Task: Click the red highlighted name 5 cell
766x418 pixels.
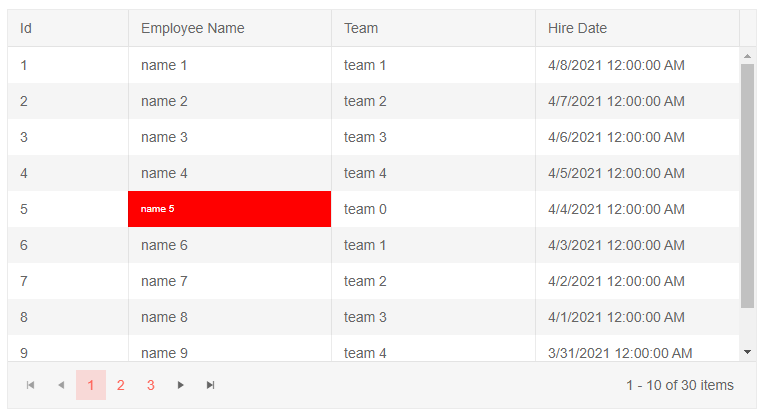Action: (x=229, y=209)
